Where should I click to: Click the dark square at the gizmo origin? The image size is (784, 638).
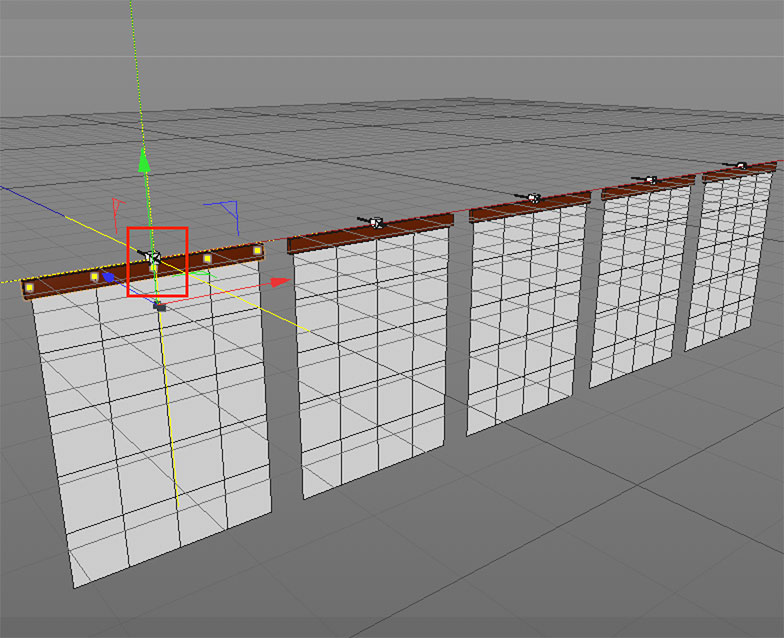(x=160, y=306)
